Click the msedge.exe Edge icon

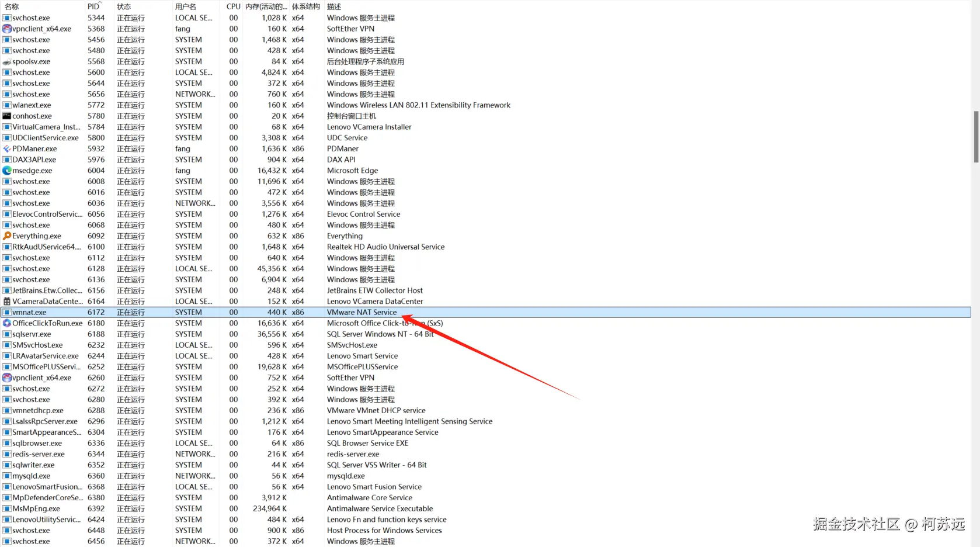click(7, 171)
